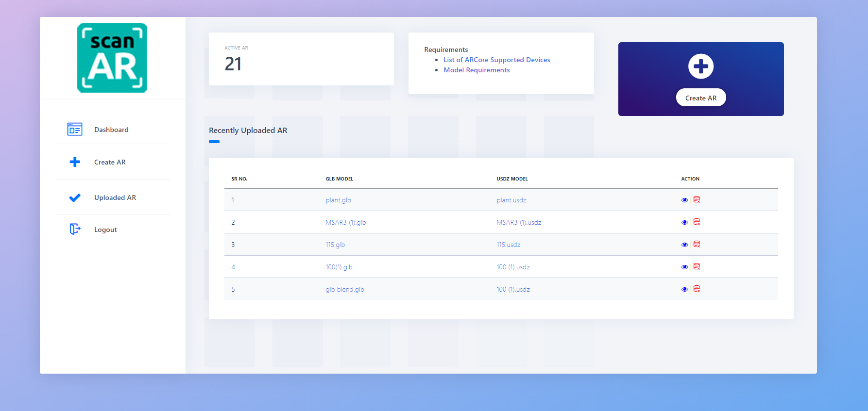Open the plant.usdz model link
868x411 pixels.
[511, 200]
